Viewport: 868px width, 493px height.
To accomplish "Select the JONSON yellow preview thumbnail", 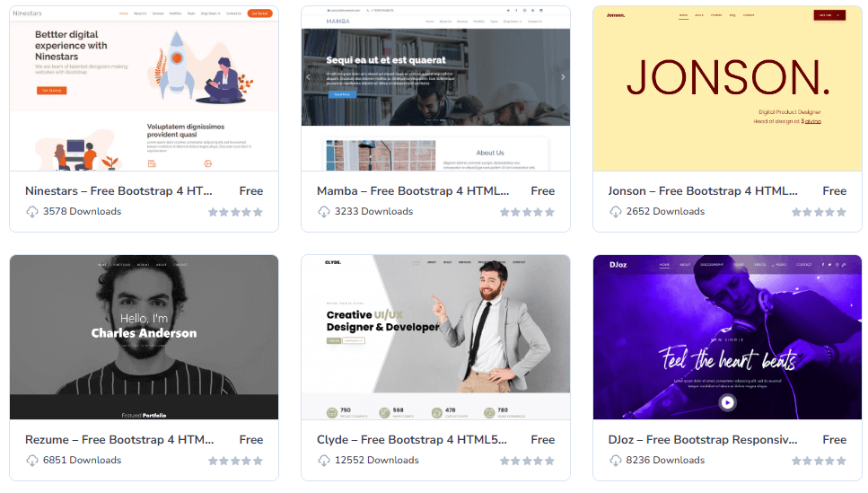I will tap(727, 89).
